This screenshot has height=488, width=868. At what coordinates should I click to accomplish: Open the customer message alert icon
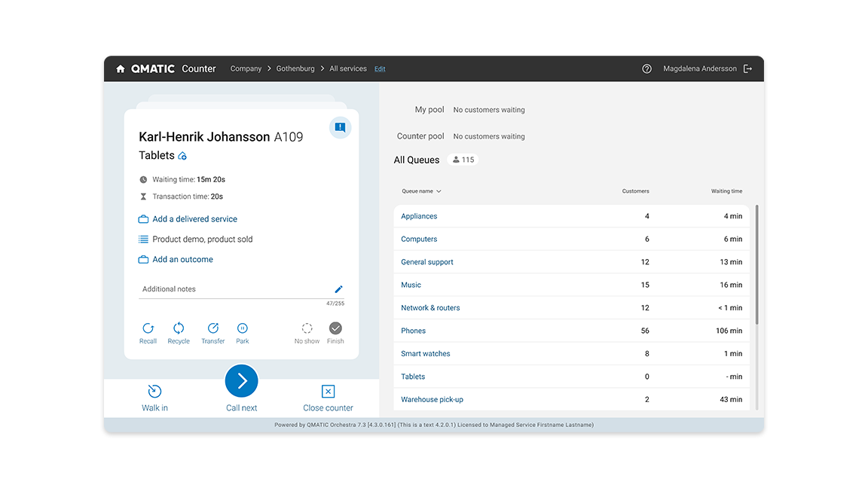340,127
